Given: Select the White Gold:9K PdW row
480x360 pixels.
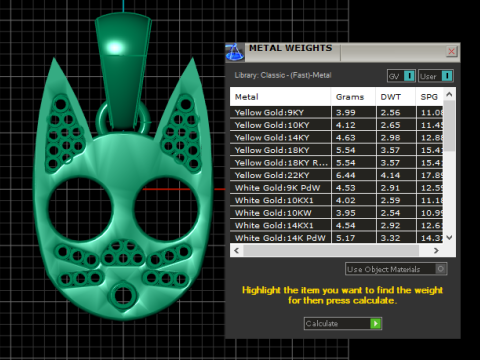Looking at the screenshot, I should [x=337, y=188].
